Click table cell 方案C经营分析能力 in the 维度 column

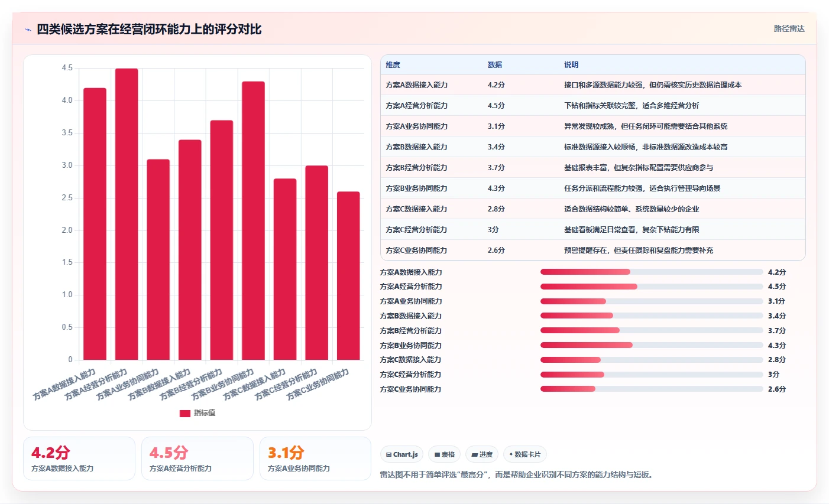tap(417, 230)
